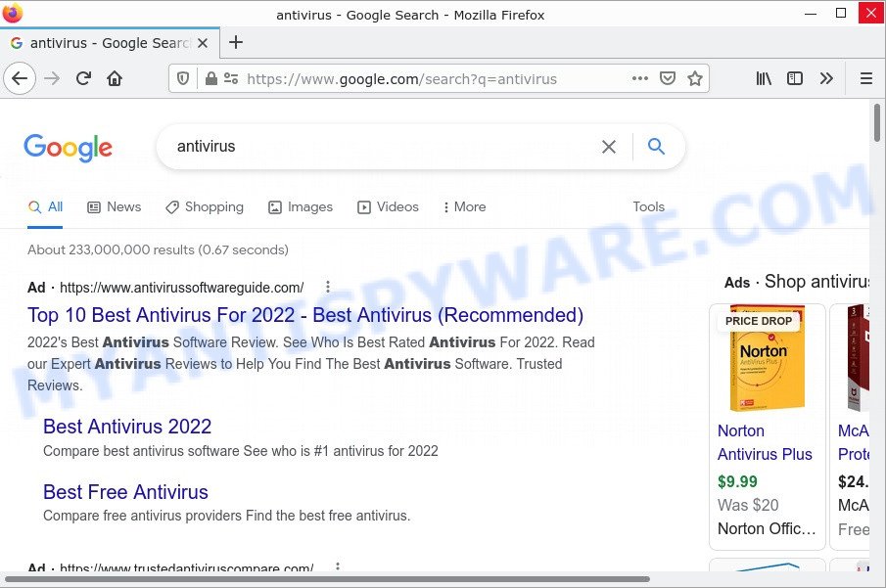Open the Norton product box image

(768, 358)
